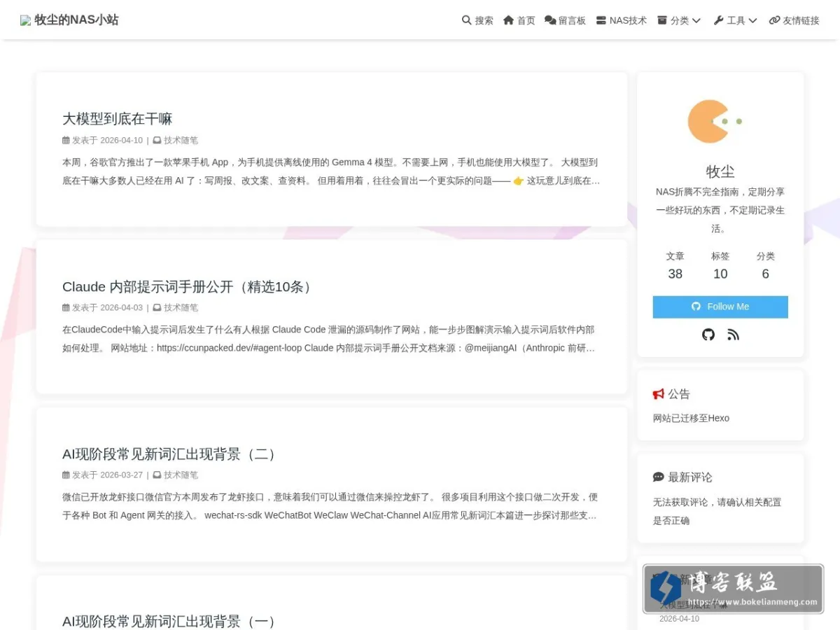Click 技术随笔 category under Claude post

pos(181,307)
